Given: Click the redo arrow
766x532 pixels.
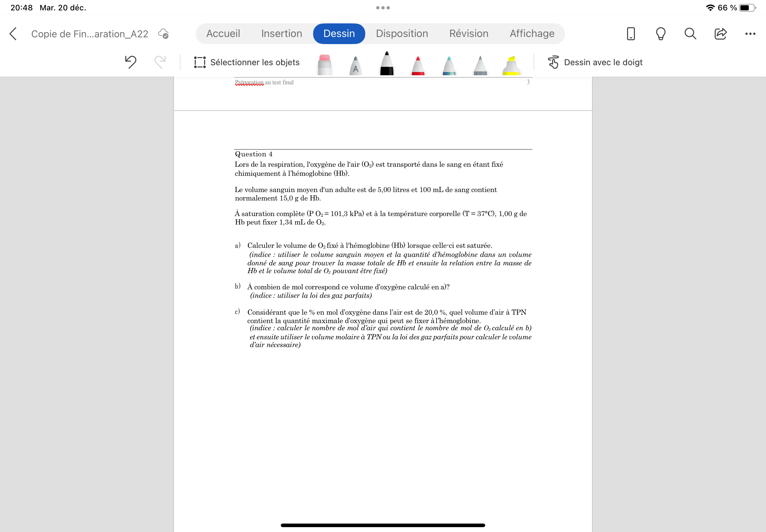Looking at the screenshot, I should [160, 62].
